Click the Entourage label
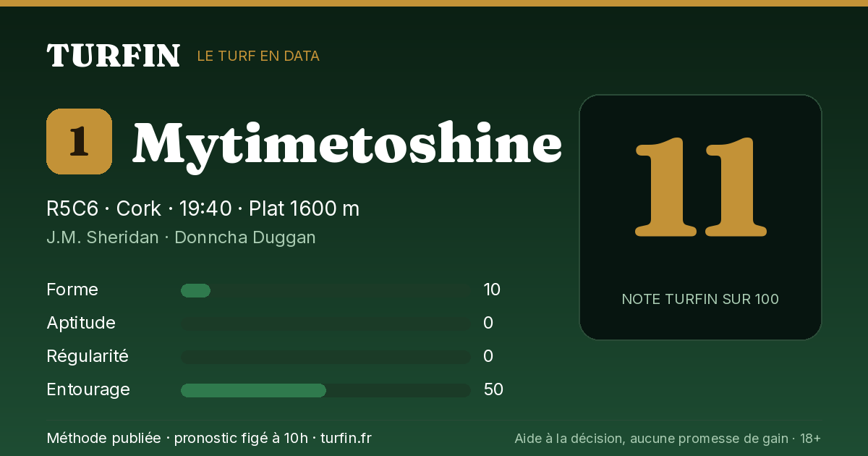Screen dimensions: 868x456 [88, 389]
